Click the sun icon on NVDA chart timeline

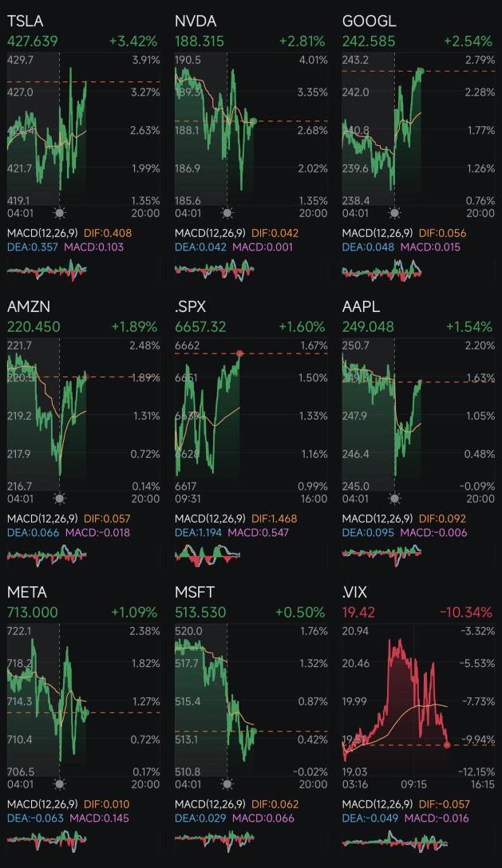pos(227,213)
